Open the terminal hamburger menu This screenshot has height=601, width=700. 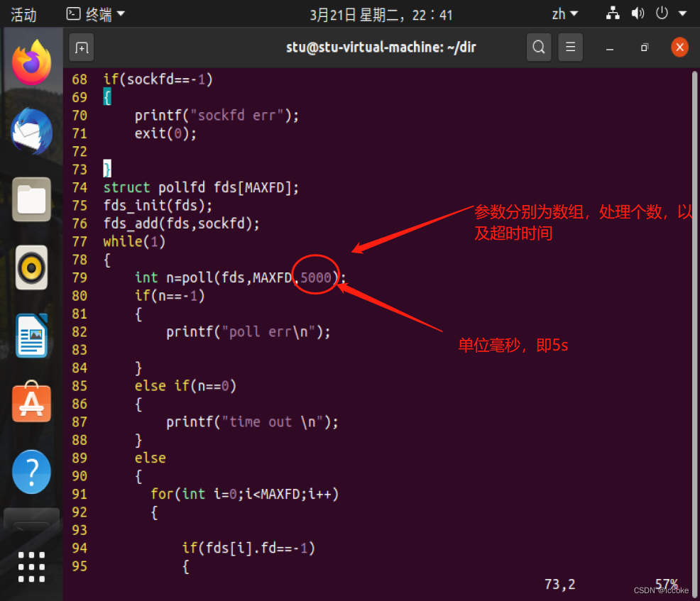[571, 47]
